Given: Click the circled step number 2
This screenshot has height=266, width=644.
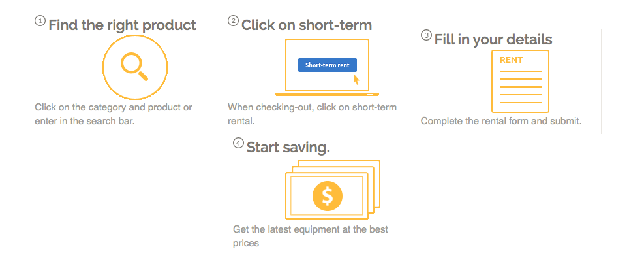Looking at the screenshot, I should [x=233, y=21].
